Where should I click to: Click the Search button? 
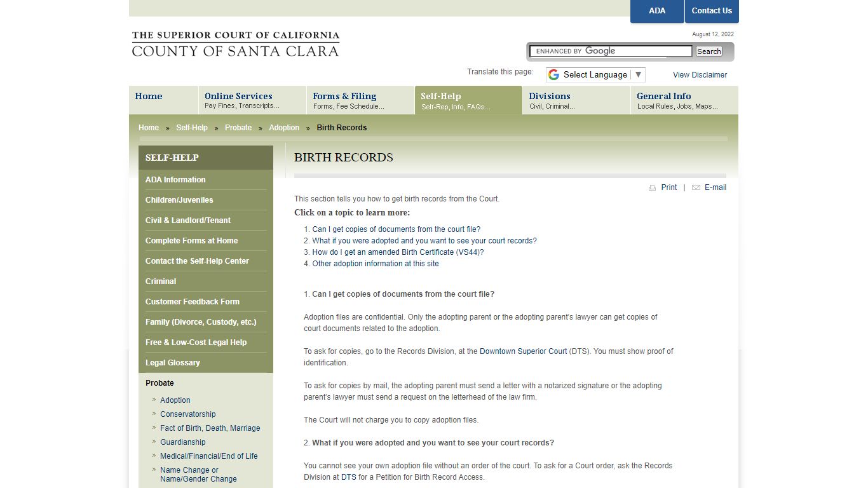[709, 51]
